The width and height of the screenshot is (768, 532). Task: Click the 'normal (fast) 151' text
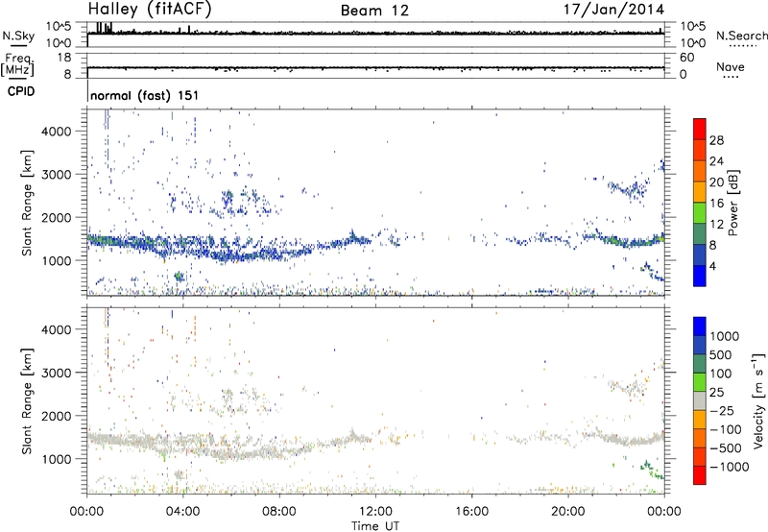[x=145, y=95]
